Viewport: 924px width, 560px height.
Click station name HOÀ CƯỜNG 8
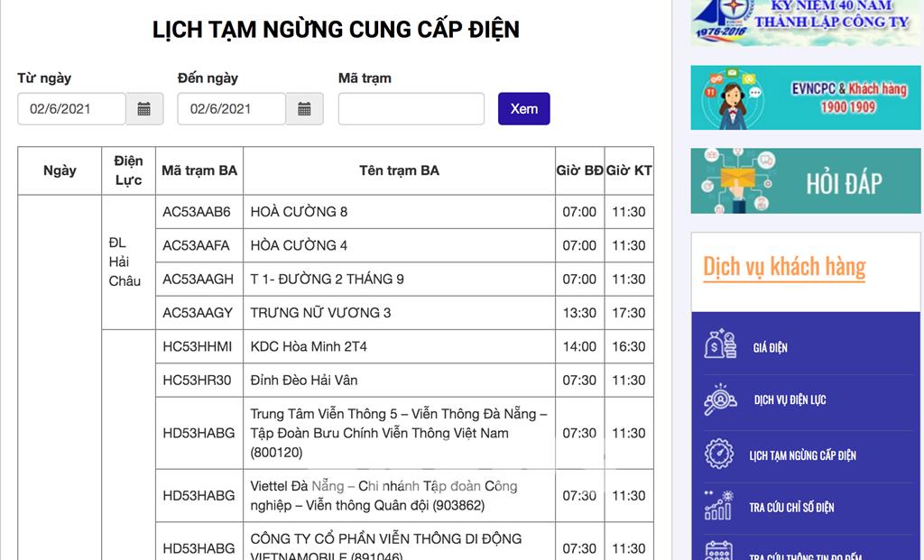pyautogui.click(x=299, y=212)
